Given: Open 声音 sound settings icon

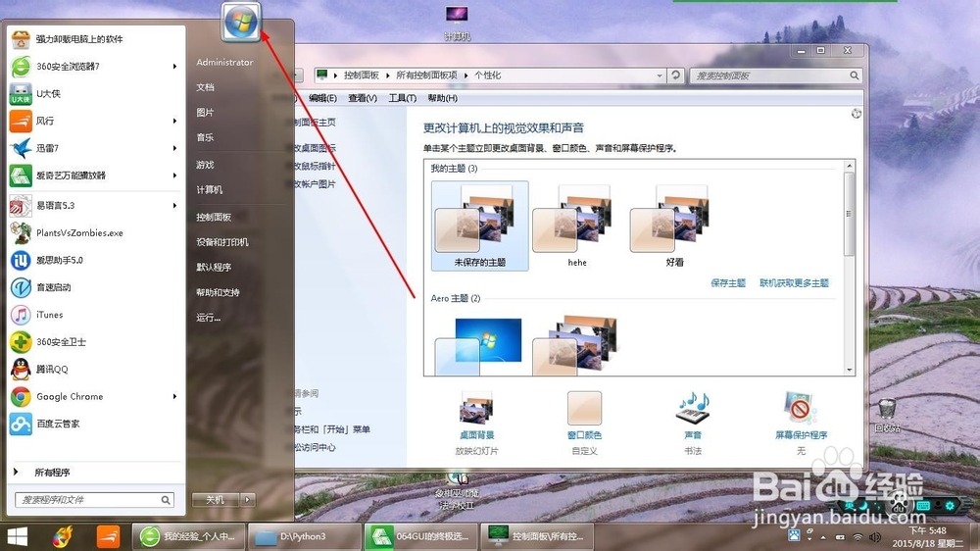Looking at the screenshot, I should point(693,423).
